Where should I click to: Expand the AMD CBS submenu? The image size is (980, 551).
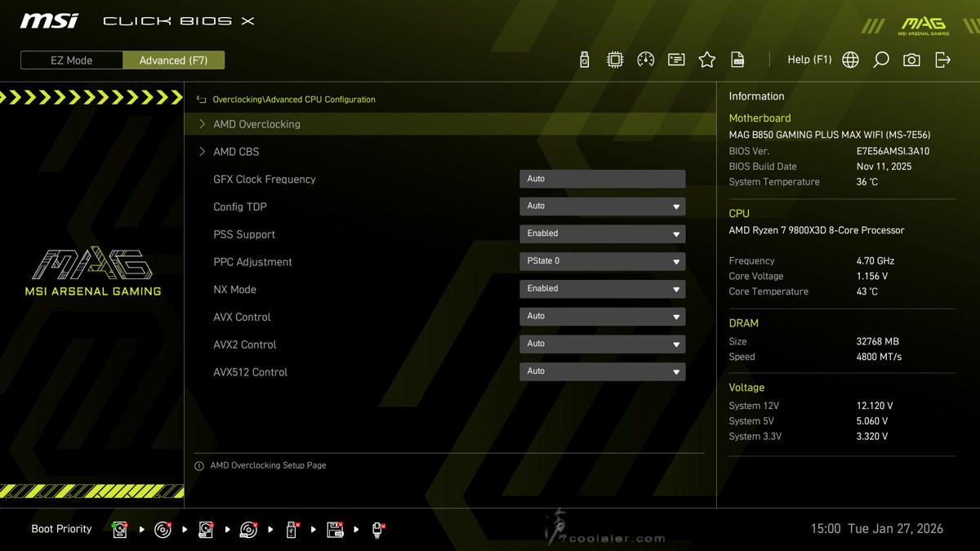236,152
